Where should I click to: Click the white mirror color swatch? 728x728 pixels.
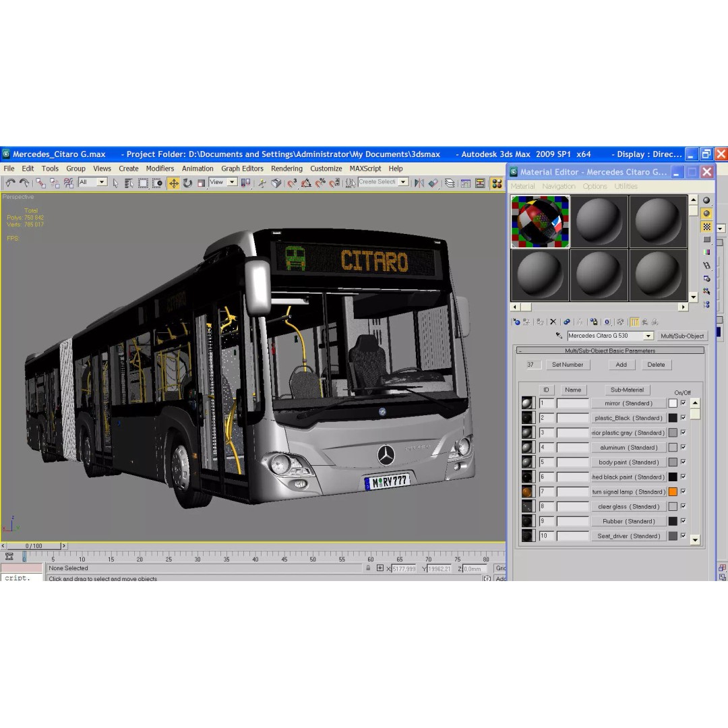pos(673,404)
